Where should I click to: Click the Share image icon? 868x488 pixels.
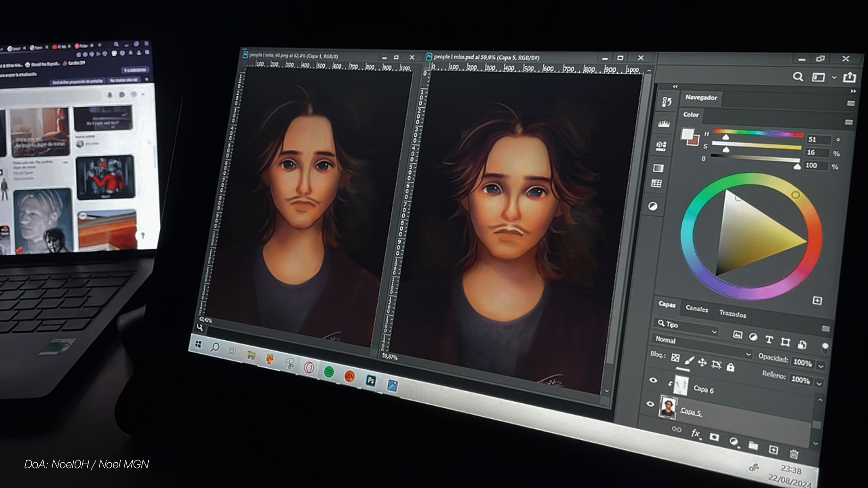(849, 77)
